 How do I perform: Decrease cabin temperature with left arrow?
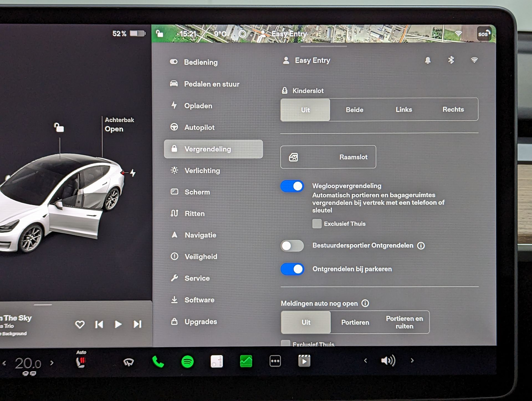[4, 363]
